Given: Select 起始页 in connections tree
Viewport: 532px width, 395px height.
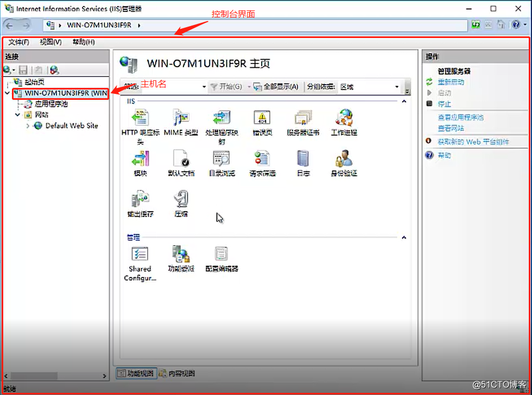Looking at the screenshot, I should point(34,82).
